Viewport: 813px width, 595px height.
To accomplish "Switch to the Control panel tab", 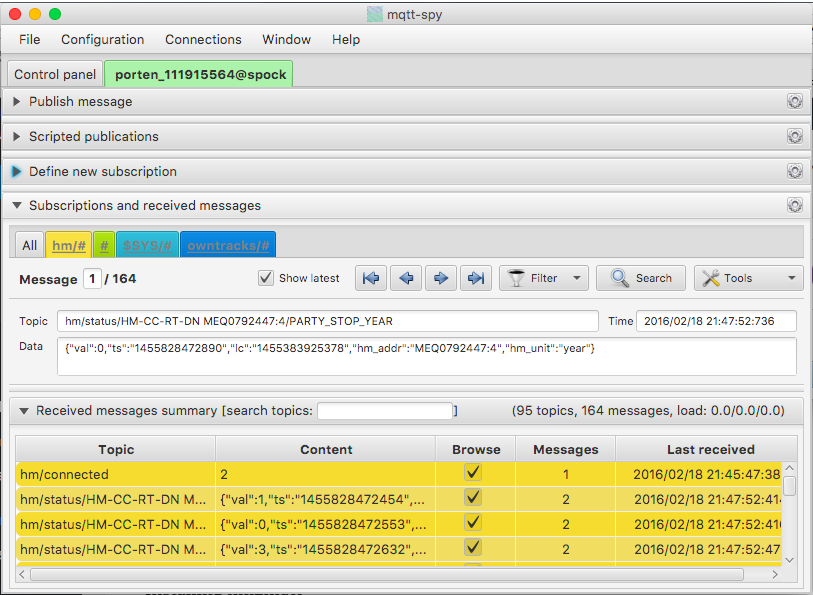I will pyautogui.click(x=55, y=74).
